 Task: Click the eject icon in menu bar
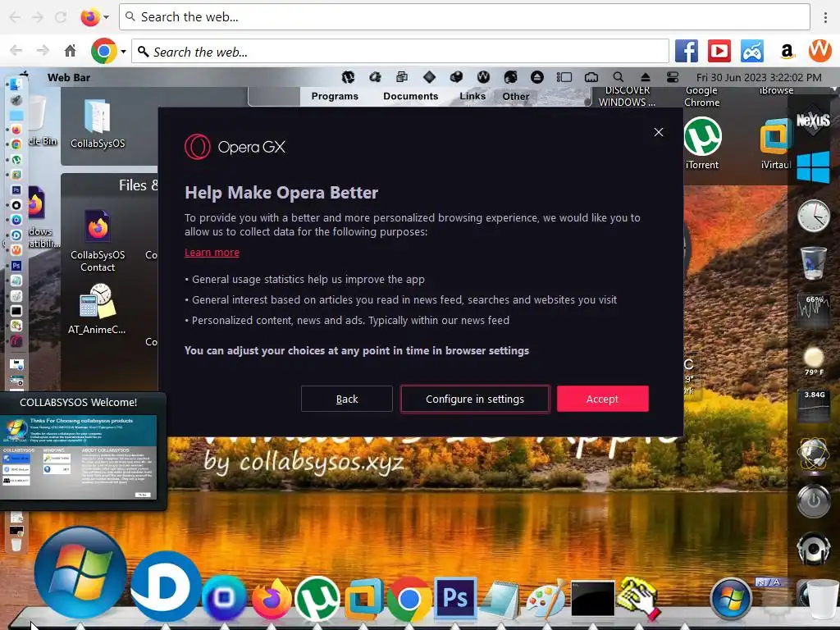click(646, 77)
